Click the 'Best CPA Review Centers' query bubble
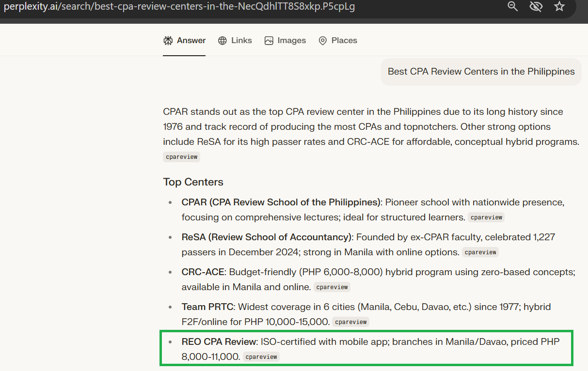 point(481,72)
